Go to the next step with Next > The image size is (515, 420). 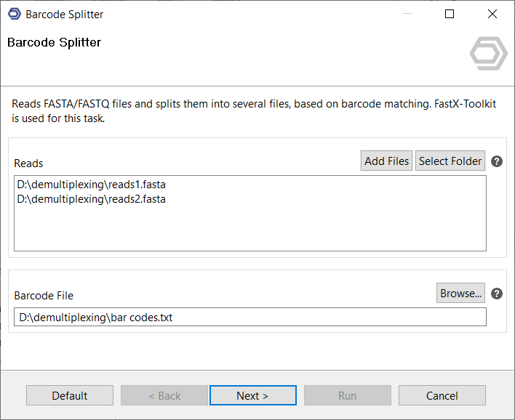[252, 395]
